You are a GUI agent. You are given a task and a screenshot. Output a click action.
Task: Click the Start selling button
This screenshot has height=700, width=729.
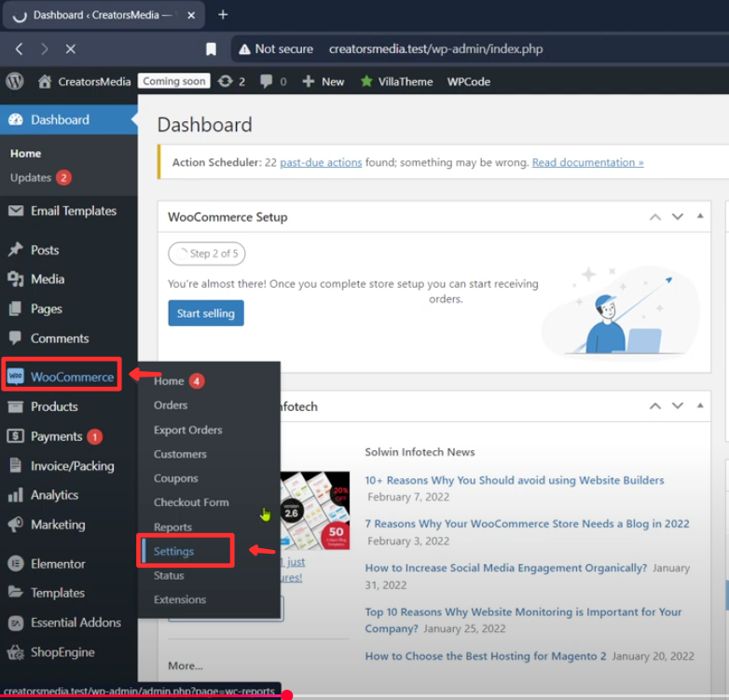coord(206,313)
